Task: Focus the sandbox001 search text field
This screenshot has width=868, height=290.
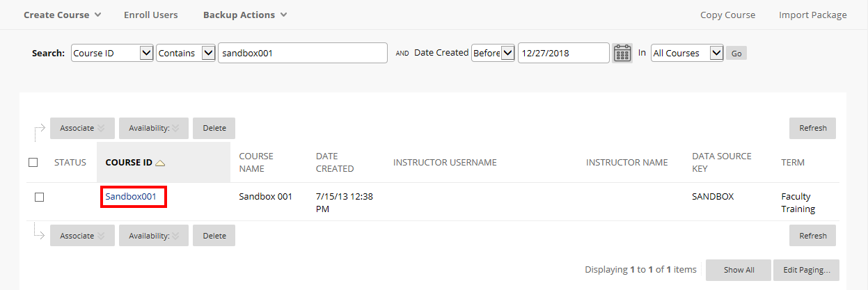Action: (x=303, y=53)
